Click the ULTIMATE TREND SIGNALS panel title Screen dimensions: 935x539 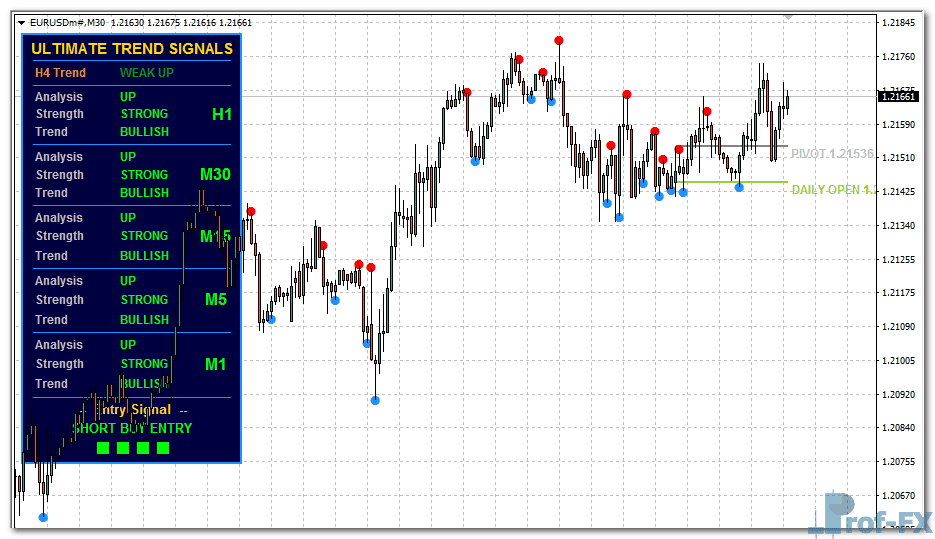[x=132, y=48]
